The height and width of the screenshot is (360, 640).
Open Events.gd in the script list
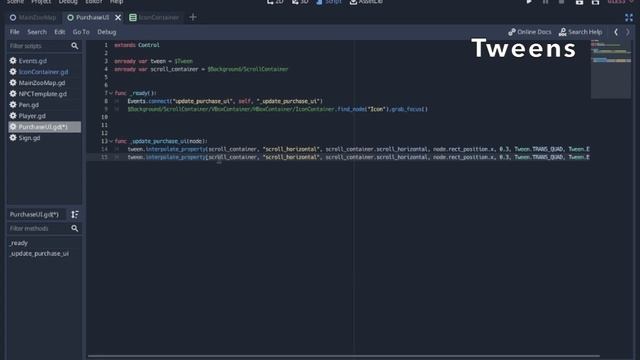tap(33, 61)
